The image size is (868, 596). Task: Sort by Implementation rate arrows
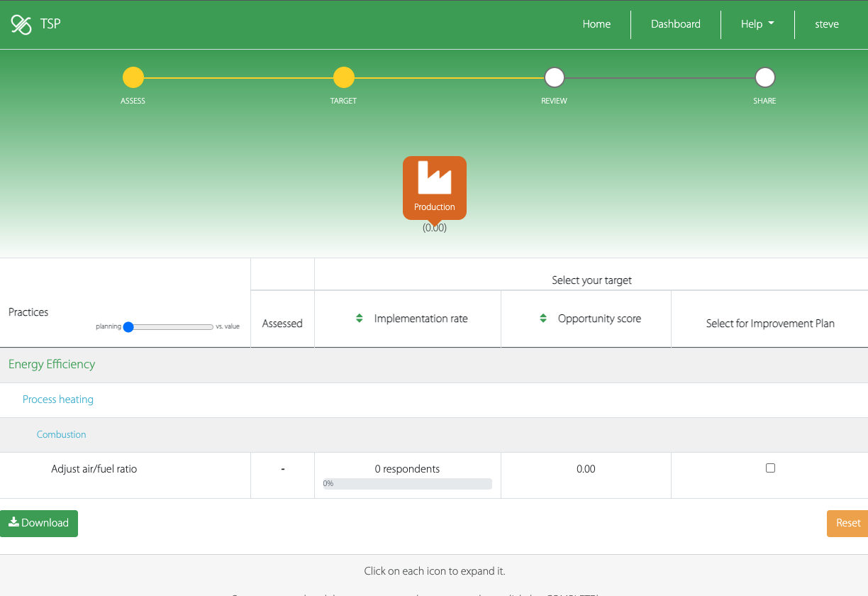(x=360, y=319)
